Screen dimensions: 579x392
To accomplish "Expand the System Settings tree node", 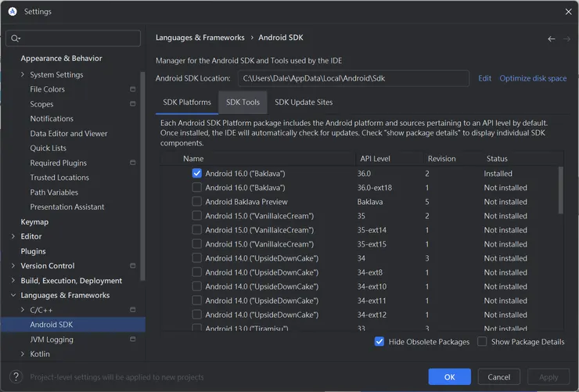I will tap(23, 75).
